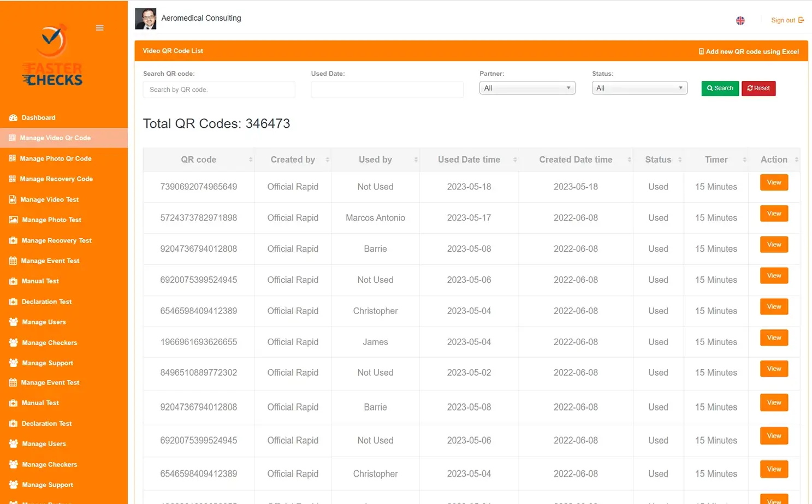Click the hamburger menu icon
This screenshot has height=504, width=812.
point(99,27)
